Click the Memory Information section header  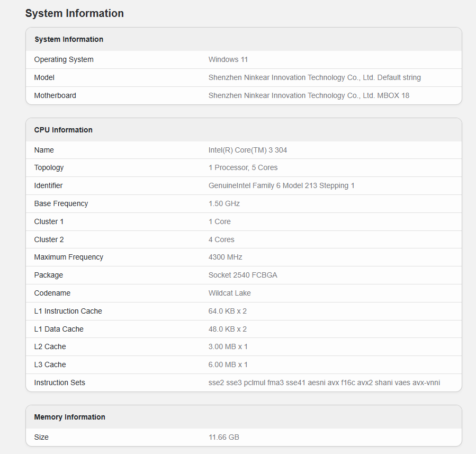coord(69,417)
